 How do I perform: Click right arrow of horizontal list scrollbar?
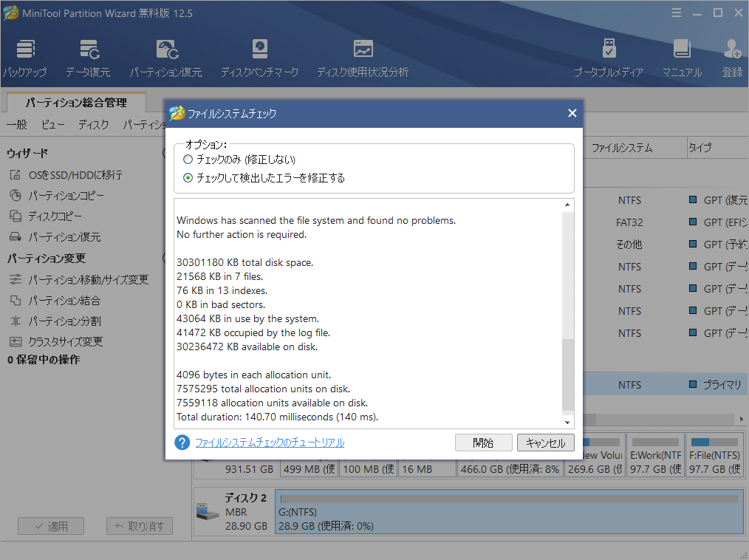(x=742, y=419)
